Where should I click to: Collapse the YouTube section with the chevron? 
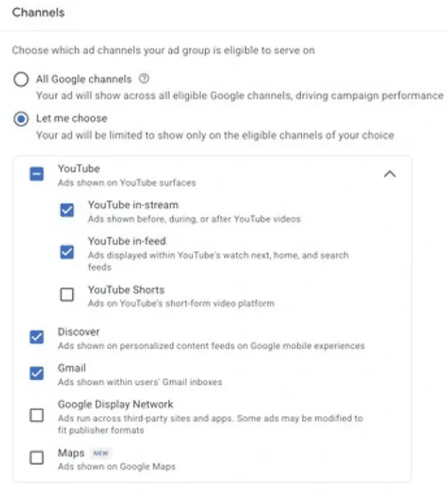(390, 174)
